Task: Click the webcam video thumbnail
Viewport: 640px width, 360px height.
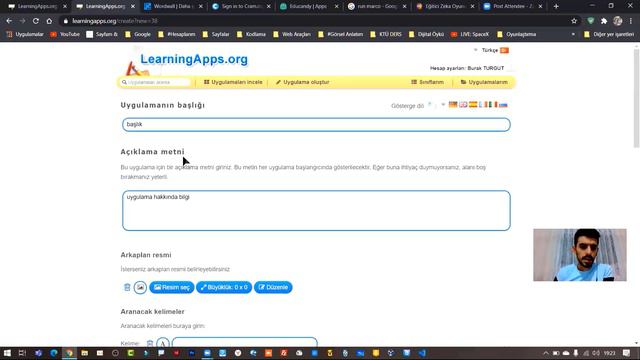Action: (580, 255)
